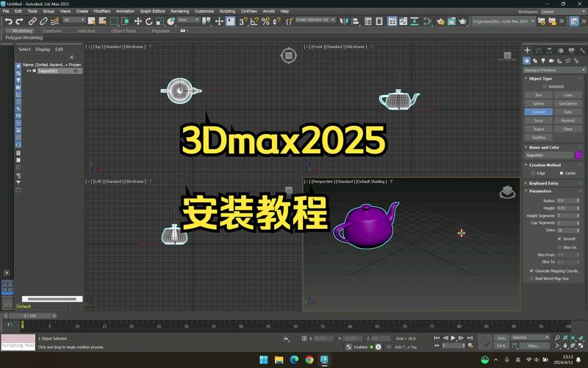
Task: Activate the Select and Link tool
Action: pyautogui.click(x=32, y=21)
